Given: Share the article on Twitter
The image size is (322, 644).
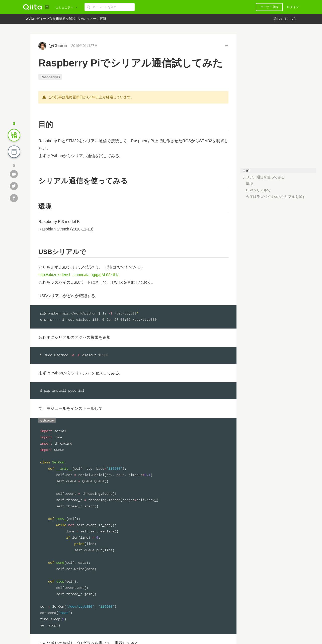Looking at the screenshot, I should click(14, 186).
